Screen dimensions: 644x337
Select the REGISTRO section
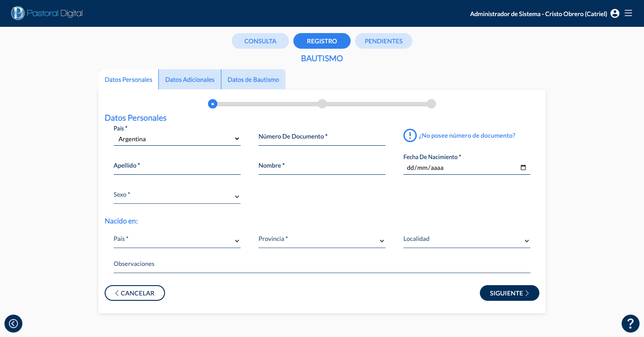point(322,41)
